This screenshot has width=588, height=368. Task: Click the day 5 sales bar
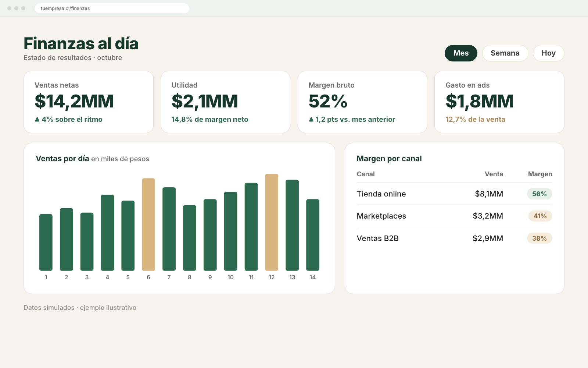tap(128, 236)
